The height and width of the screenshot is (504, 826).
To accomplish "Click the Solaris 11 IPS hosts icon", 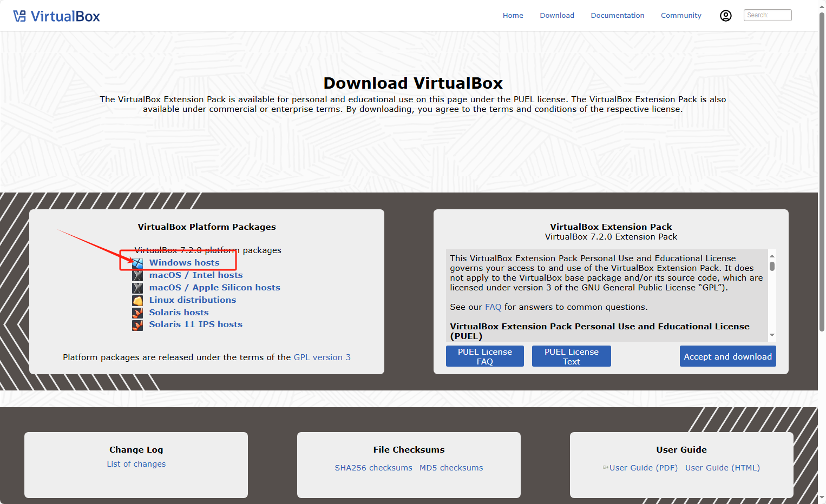I will tap(138, 325).
